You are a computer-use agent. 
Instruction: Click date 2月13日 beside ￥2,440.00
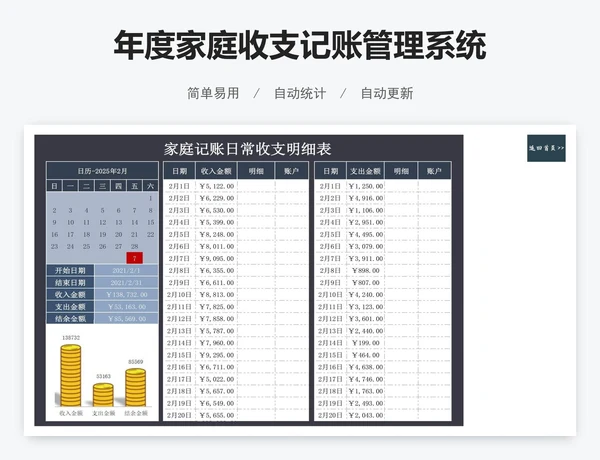(x=330, y=331)
